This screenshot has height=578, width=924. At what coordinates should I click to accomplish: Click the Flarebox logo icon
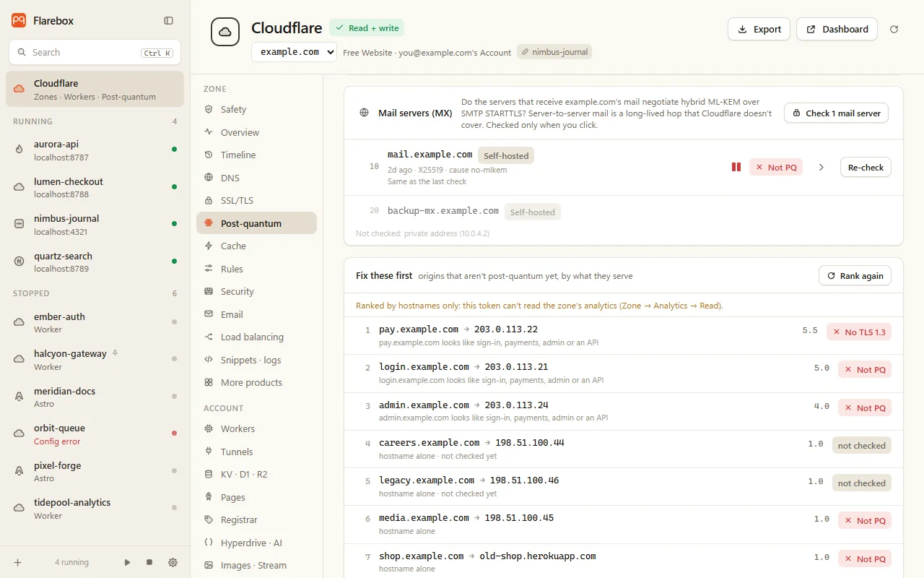[19, 21]
